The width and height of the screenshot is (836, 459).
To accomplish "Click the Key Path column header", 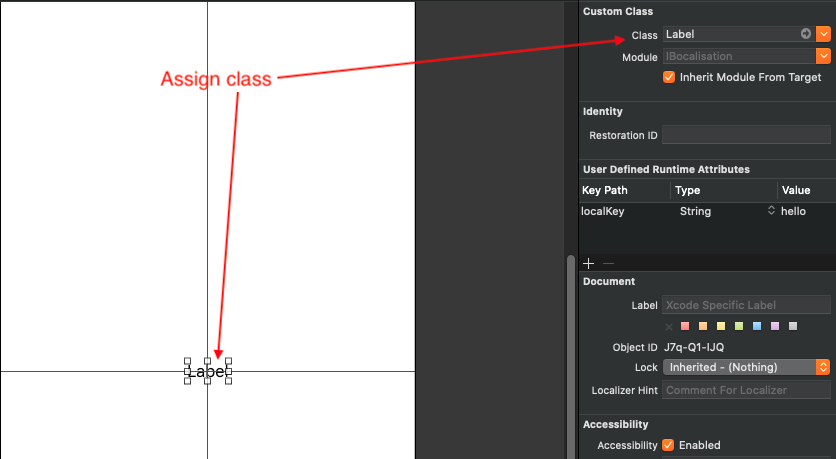I will pos(623,190).
